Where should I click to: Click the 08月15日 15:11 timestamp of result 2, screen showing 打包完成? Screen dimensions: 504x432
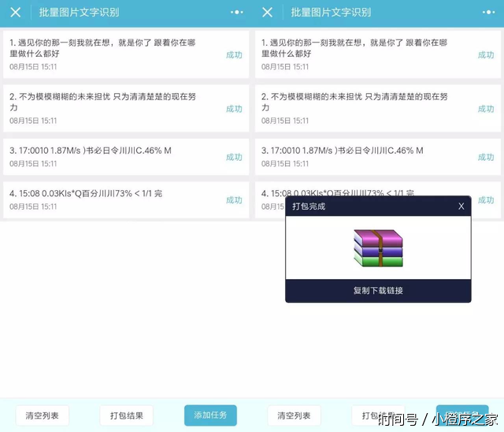tap(285, 121)
